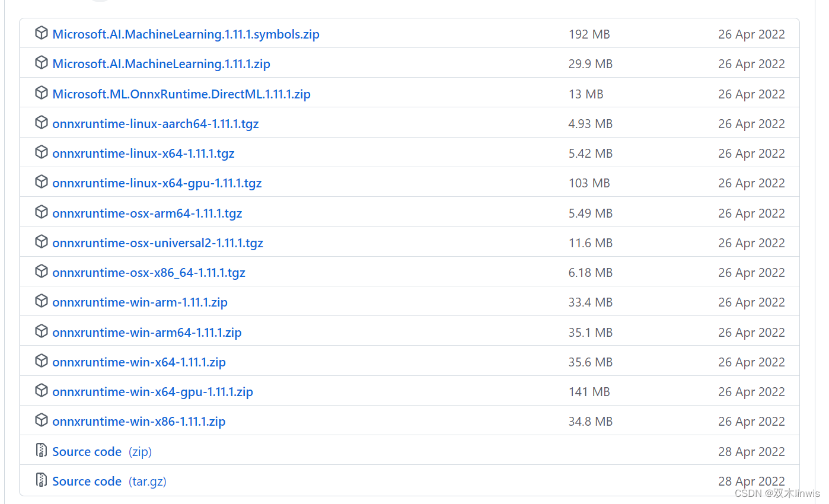829x504 pixels.
Task: Click date on onnxruntime-win-x64-gpu row
Action: (751, 392)
